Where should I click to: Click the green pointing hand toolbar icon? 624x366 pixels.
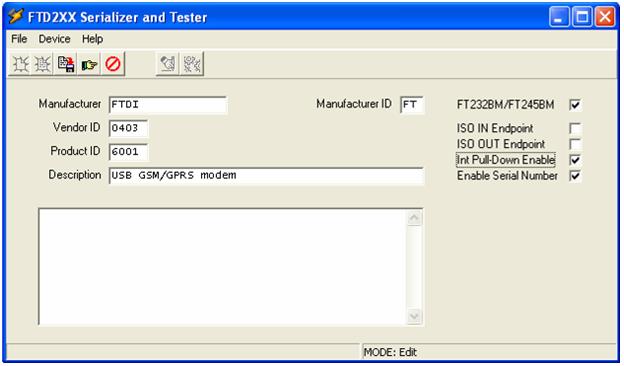[x=89, y=64]
